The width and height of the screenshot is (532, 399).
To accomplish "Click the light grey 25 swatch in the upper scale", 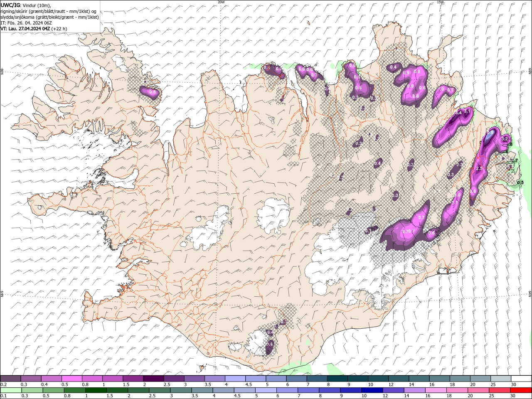I will click(x=500, y=379).
